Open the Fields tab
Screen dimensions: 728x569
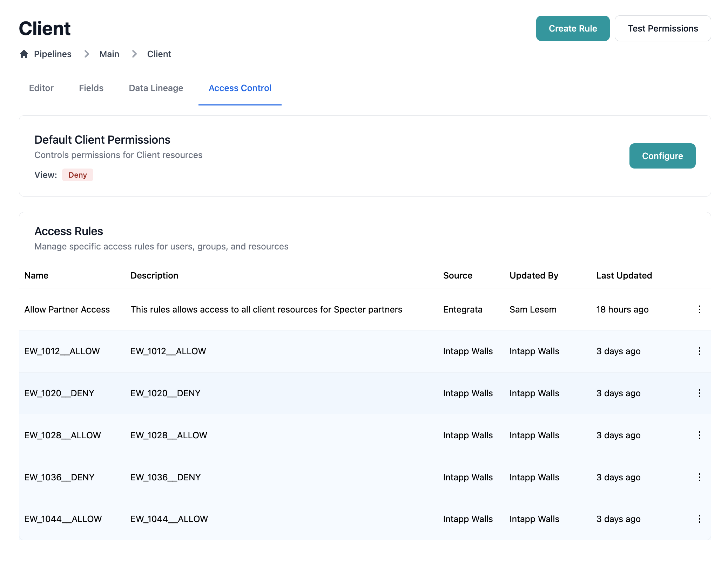pyautogui.click(x=91, y=88)
